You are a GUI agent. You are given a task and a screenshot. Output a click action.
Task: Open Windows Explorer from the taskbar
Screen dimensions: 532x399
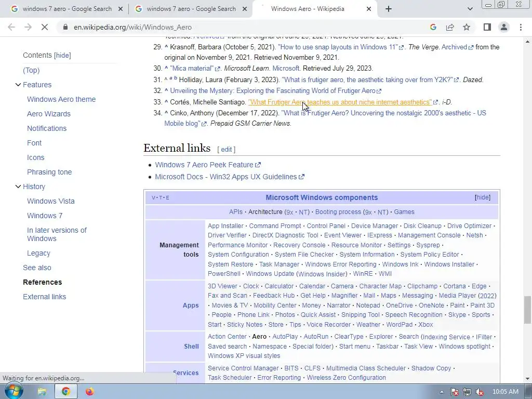42,392
